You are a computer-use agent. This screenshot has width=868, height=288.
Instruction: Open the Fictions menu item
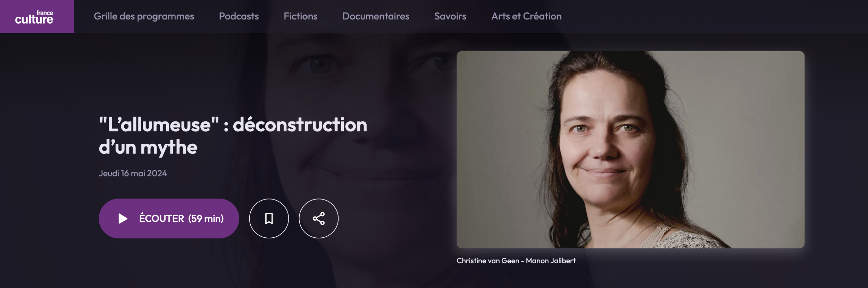[300, 16]
